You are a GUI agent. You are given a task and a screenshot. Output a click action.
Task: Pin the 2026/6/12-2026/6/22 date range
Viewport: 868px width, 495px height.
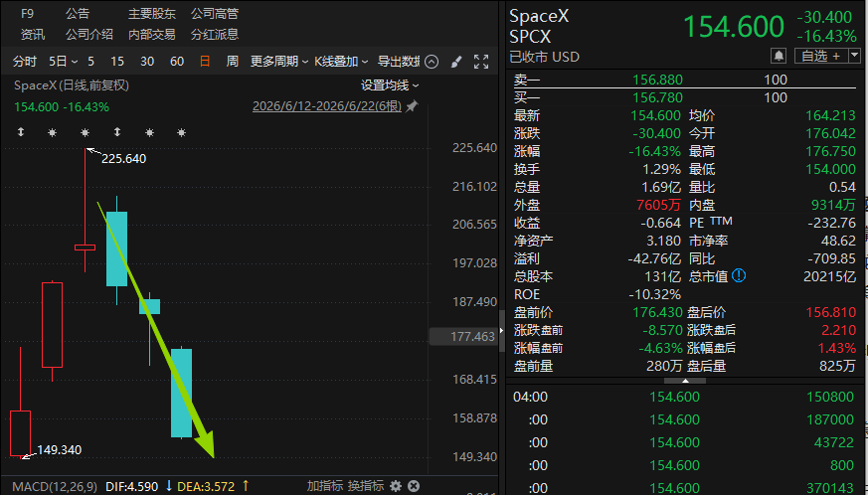pyautogui.click(x=412, y=106)
